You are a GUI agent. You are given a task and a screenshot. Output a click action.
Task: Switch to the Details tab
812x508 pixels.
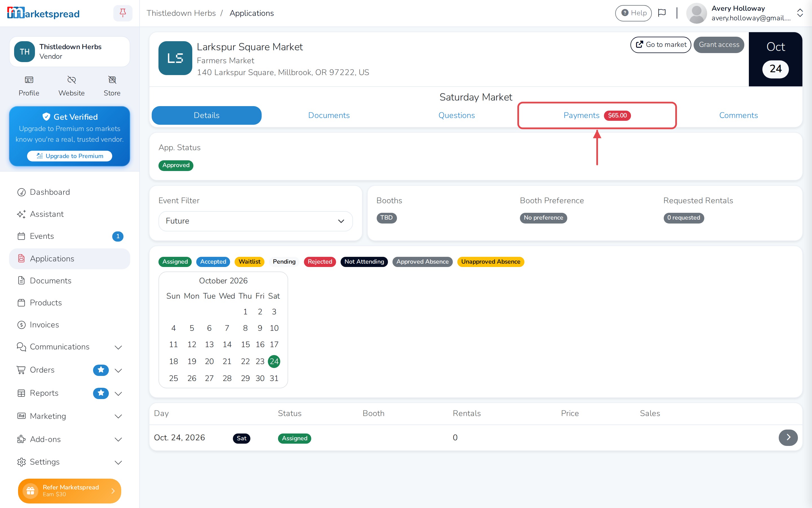206,115
